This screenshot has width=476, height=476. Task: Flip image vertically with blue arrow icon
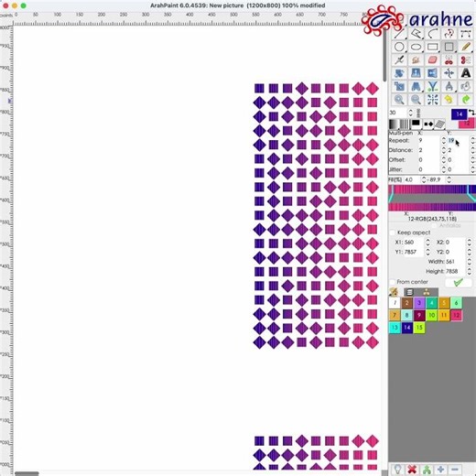[x=416, y=73]
